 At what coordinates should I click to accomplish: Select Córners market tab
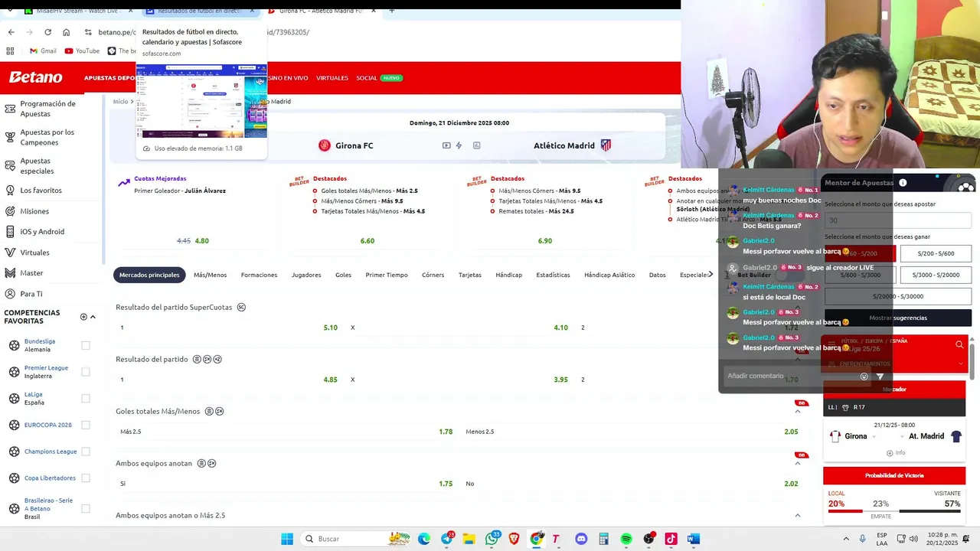pyautogui.click(x=433, y=275)
